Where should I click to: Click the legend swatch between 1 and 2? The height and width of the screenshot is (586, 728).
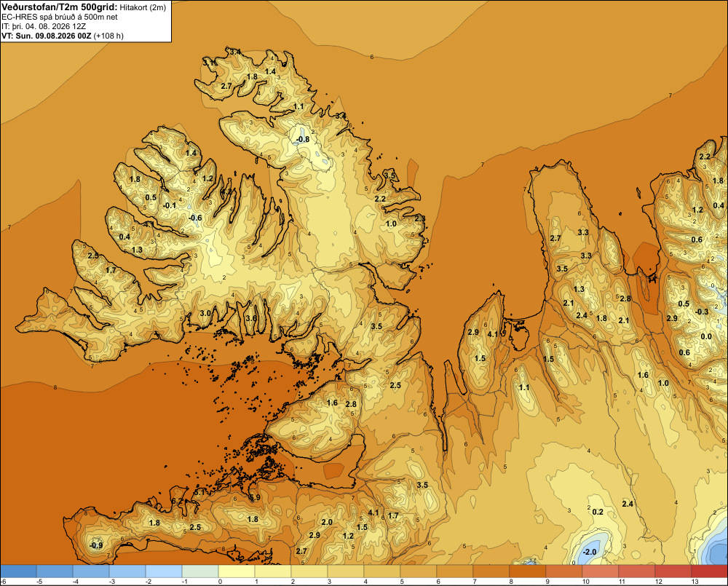click(273, 571)
